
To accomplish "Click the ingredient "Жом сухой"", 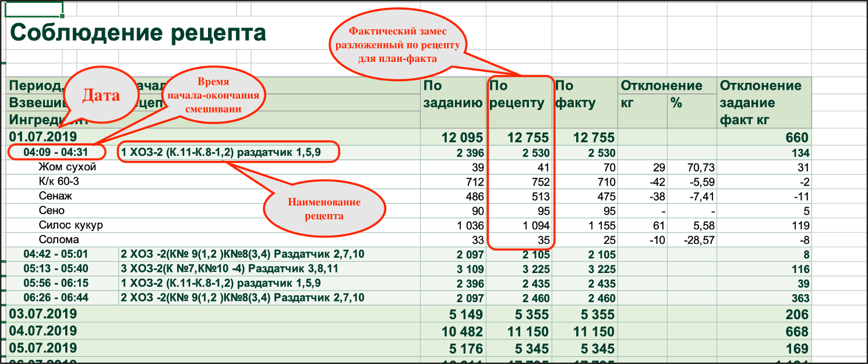I will (x=67, y=167).
